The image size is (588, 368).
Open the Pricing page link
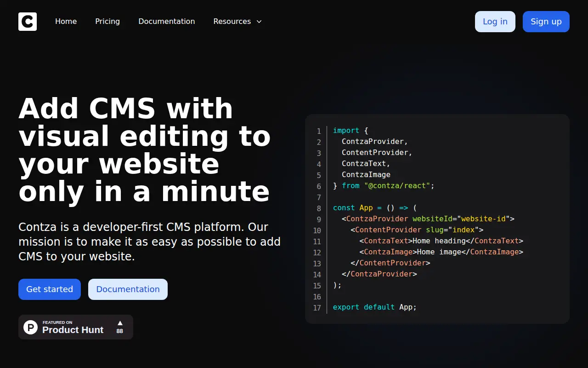[107, 22]
